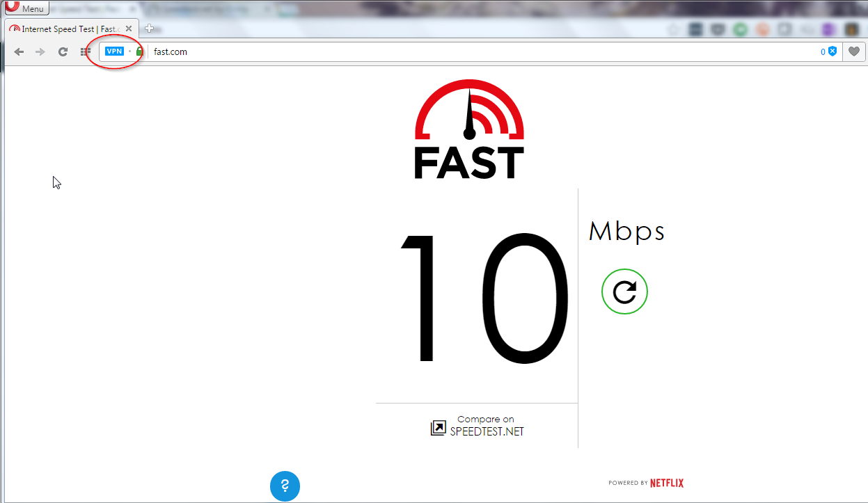
Task: Open a new tab with plus icon
Action: tap(149, 29)
